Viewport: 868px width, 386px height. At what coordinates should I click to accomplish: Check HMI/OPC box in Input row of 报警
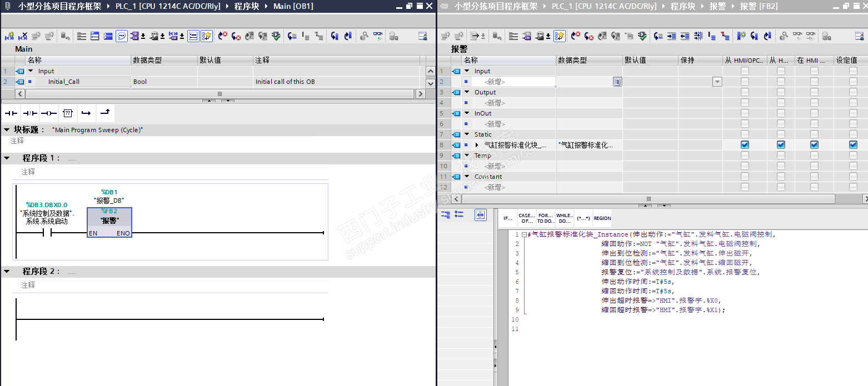[745, 71]
